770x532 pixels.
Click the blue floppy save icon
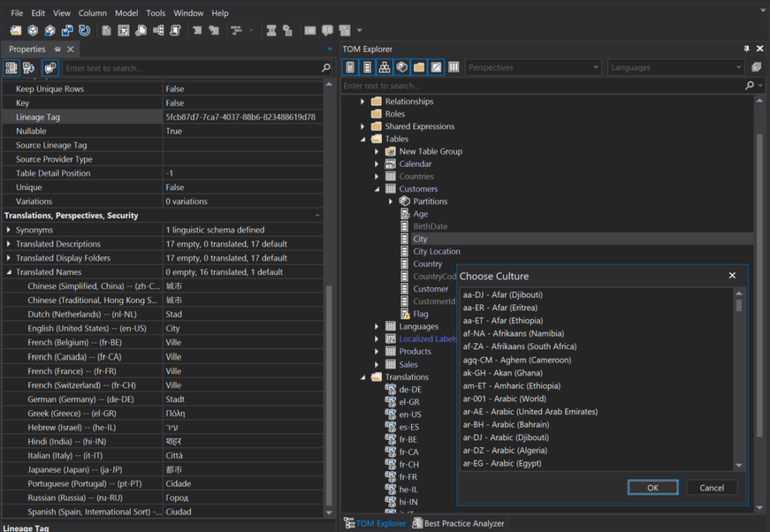point(67,30)
